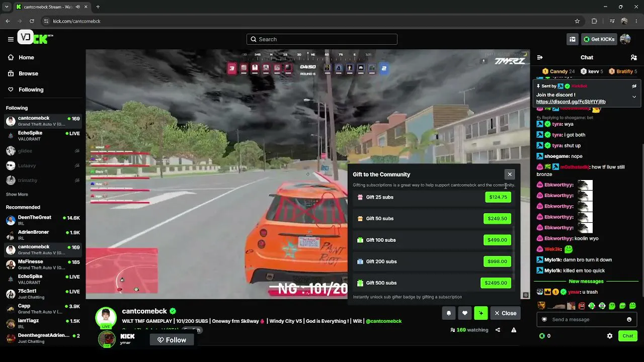Open the browser extensions puzzle icon
The width and height of the screenshot is (644, 362).
pos(594,21)
